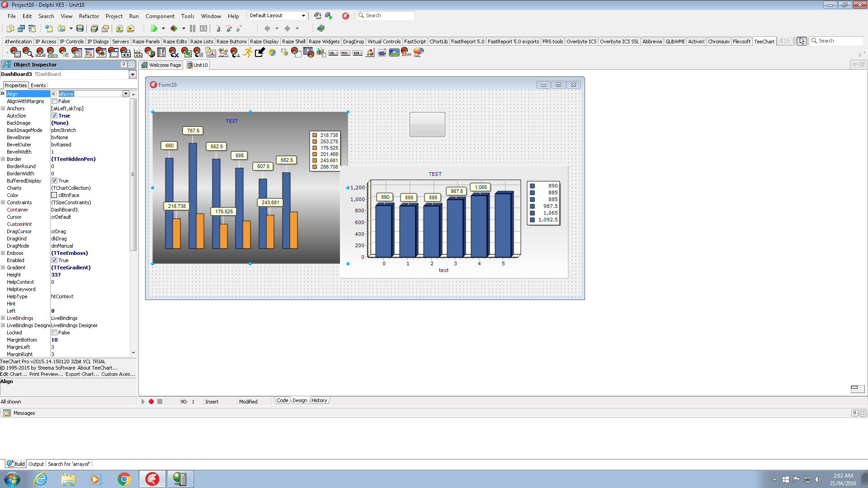Image resolution: width=868 pixels, height=488 pixels.
Task: Expand the Emboss property
Action: click(3, 253)
